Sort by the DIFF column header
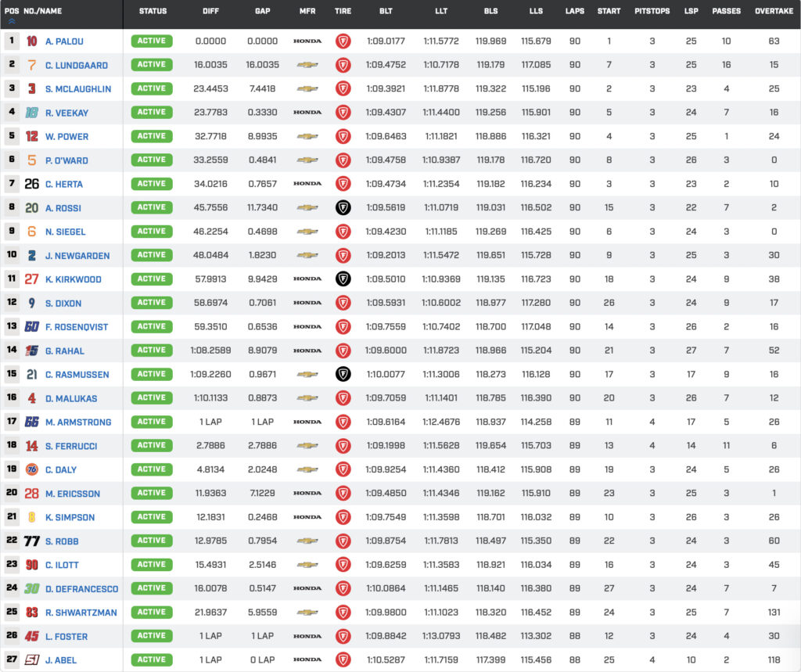This screenshot has width=801, height=672. pos(210,11)
